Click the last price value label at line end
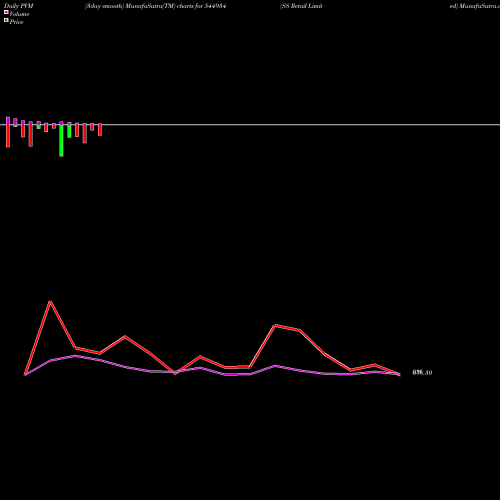 click(x=422, y=372)
